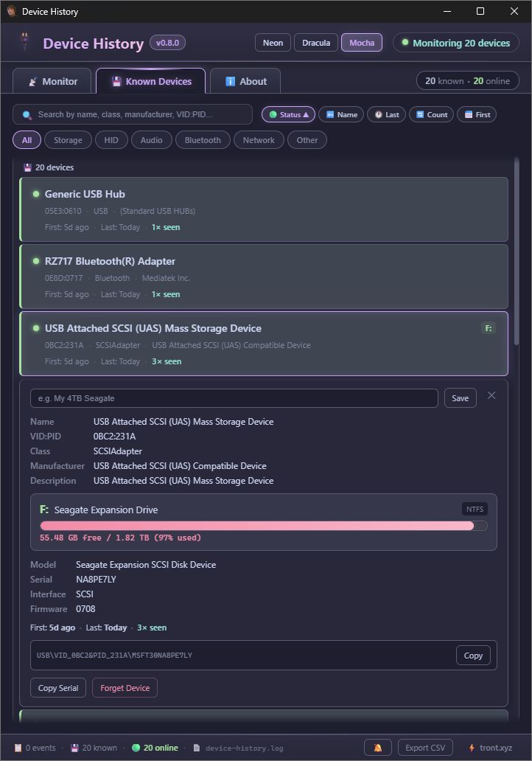The image size is (532, 761).
Task: Toggle the Bluetooth filter chip
Action: (202, 139)
